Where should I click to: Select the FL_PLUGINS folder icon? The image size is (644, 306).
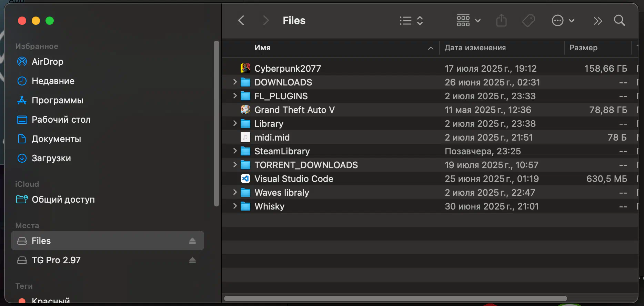coord(245,96)
